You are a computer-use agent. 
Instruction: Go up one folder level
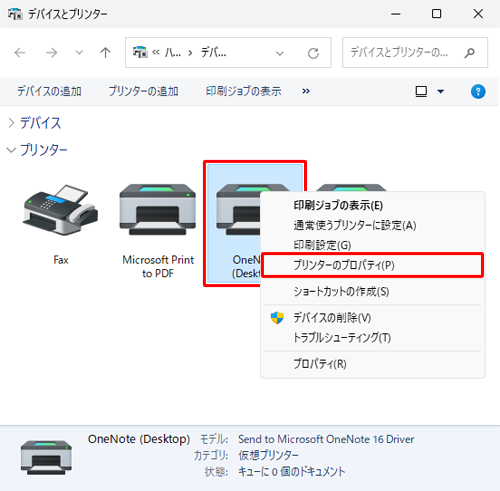pyautogui.click(x=105, y=52)
